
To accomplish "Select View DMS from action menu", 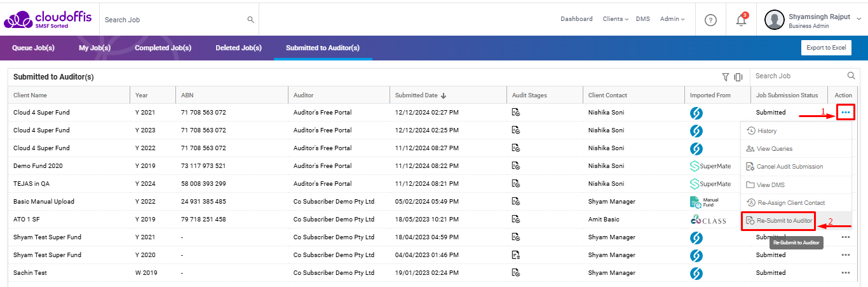I will tap(796, 185).
